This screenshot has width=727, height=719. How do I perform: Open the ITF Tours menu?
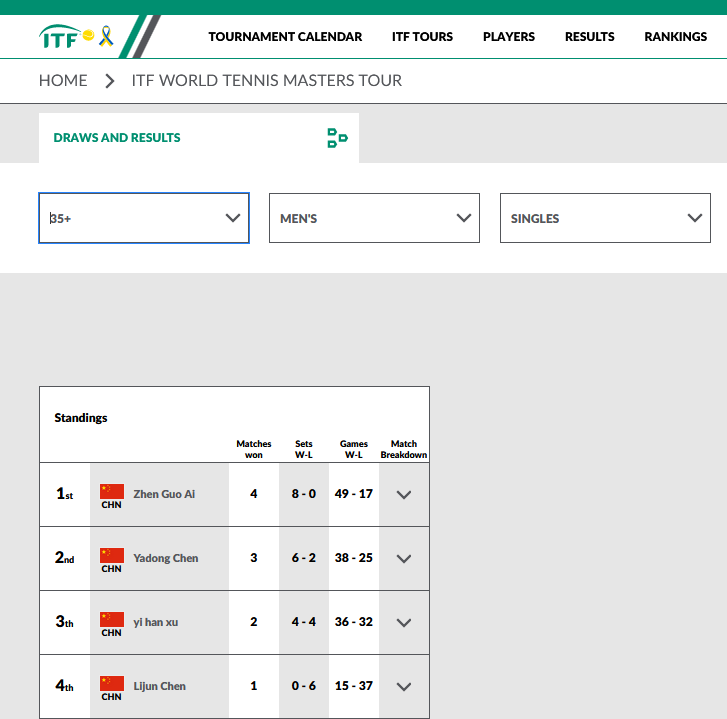(422, 37)
